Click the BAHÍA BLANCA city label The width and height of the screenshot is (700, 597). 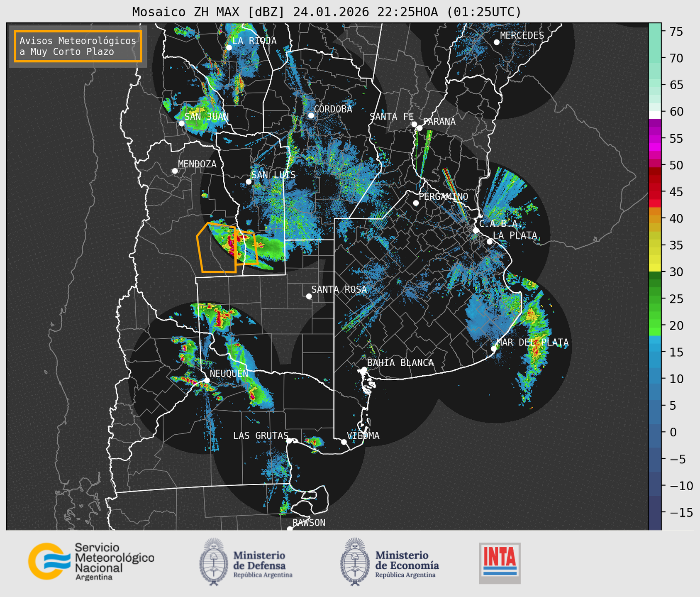(x=400, y=363)
